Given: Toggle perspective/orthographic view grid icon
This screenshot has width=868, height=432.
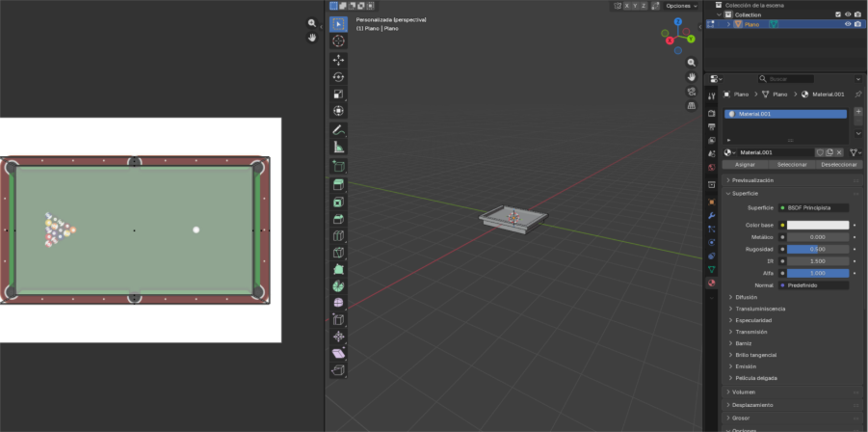Looking at the screenshot, I should pyautogui.click(x=692, y=106).
